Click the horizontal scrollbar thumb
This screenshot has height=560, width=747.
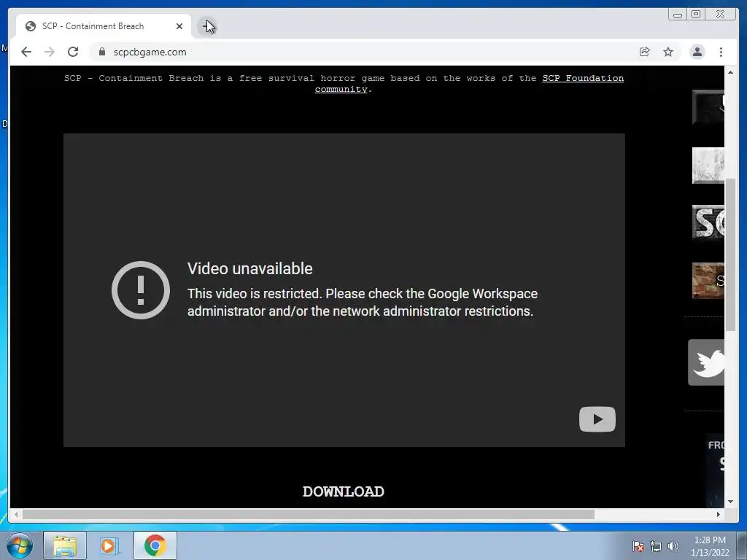[x=309, y=514]
